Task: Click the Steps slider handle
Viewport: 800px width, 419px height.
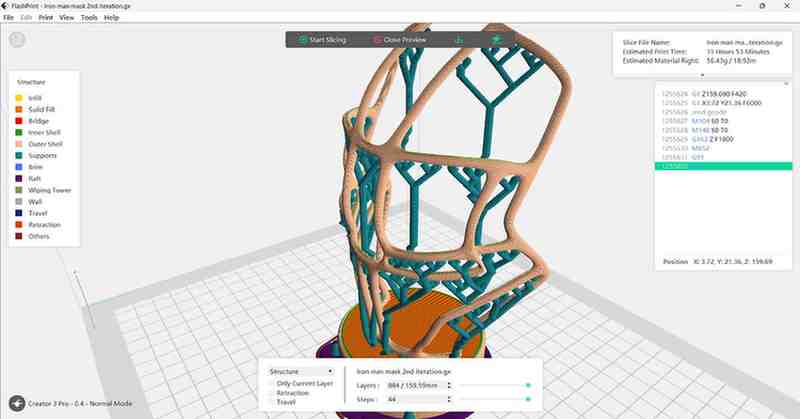Action: pyautogui.click(x=528, y=399)
